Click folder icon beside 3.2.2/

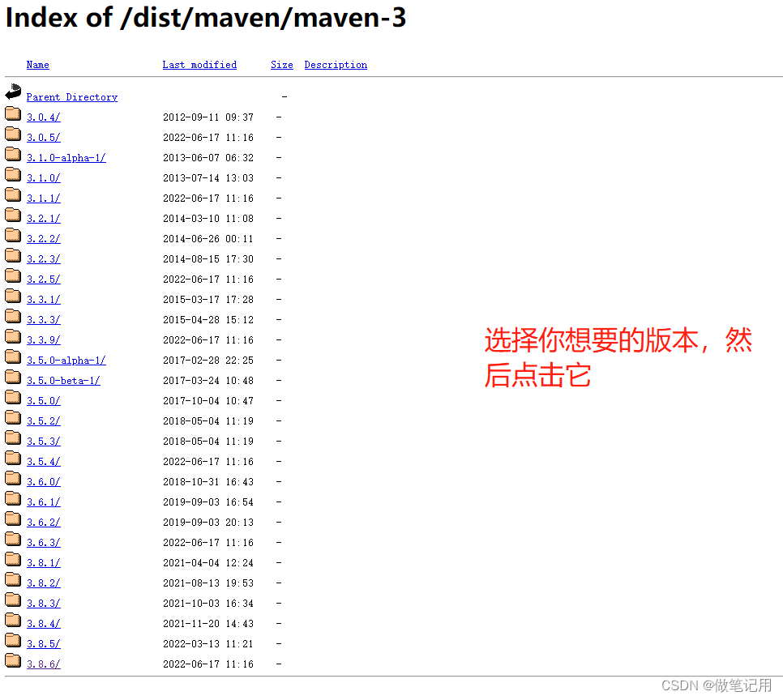pos(13,235)
